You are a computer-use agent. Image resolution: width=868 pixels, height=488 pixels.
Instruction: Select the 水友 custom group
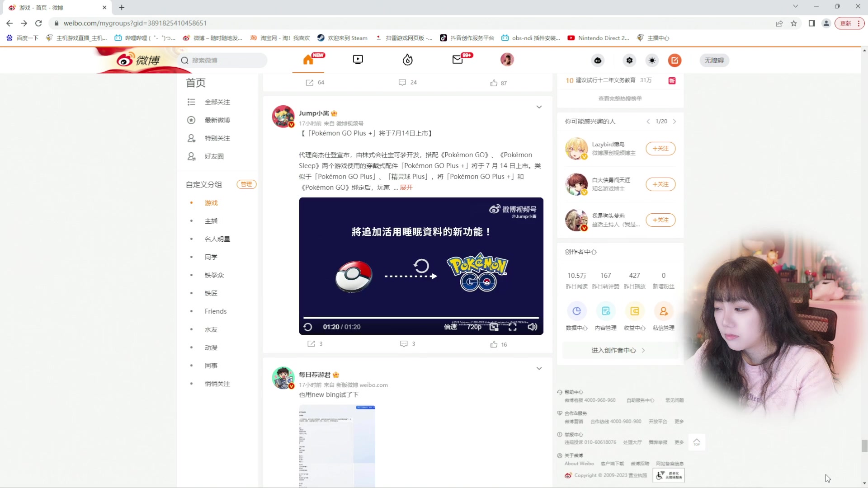211,329
